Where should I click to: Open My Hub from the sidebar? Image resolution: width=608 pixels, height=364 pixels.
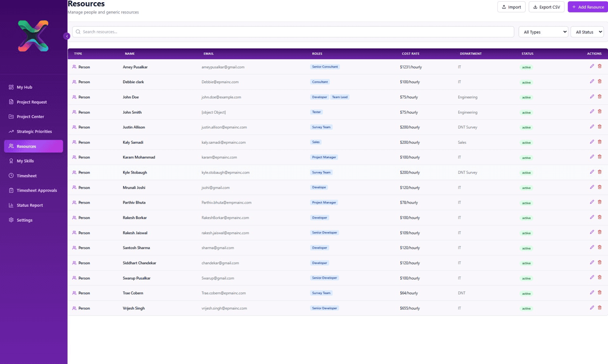pos(25,87)
